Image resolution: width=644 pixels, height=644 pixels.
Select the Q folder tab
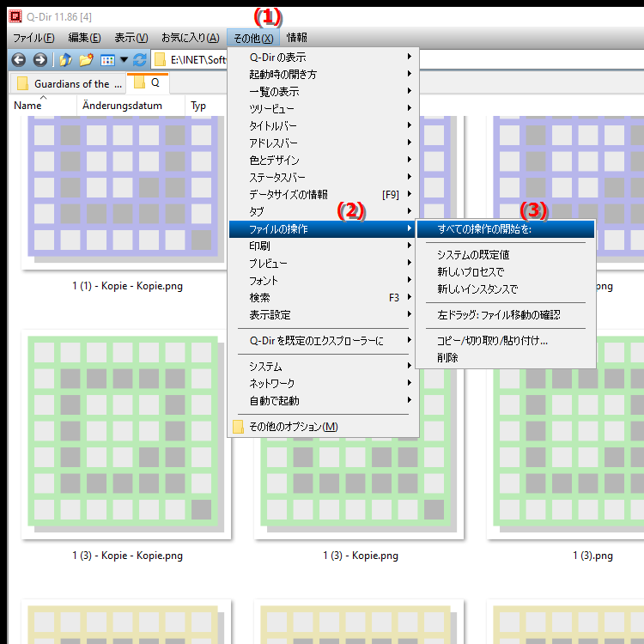click(148, 83)
